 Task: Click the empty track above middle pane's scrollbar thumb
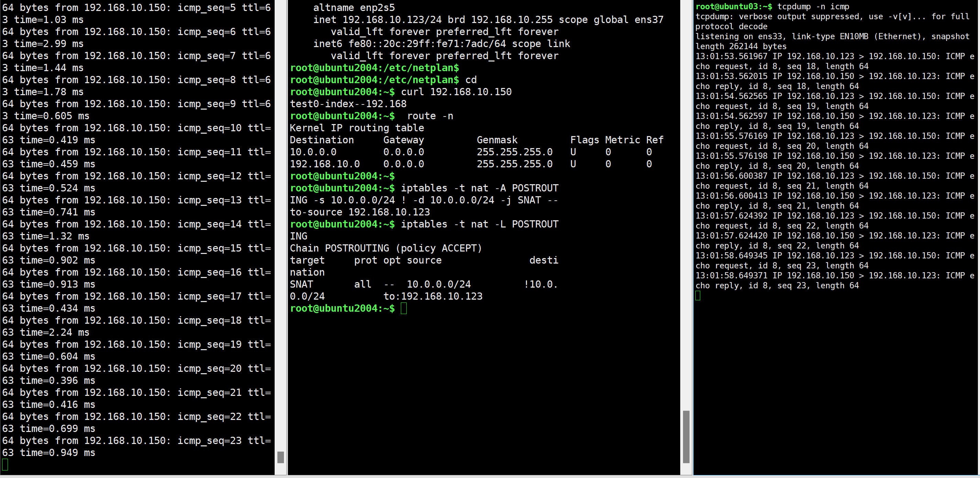tap(686, 205)
